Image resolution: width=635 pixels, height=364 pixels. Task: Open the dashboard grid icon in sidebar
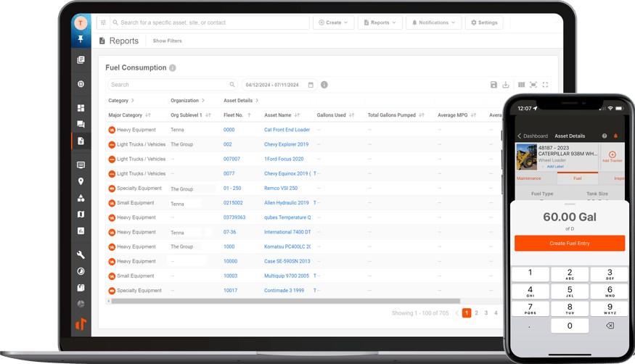[x=81, y=108]
